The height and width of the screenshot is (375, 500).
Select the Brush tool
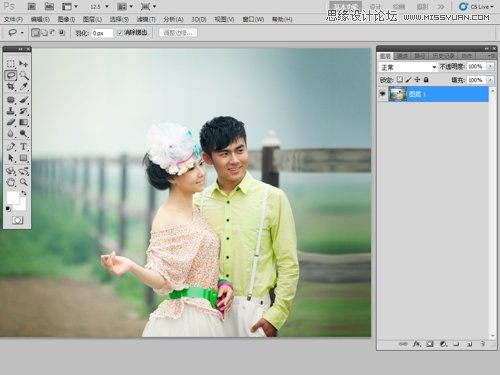point(23,100)
